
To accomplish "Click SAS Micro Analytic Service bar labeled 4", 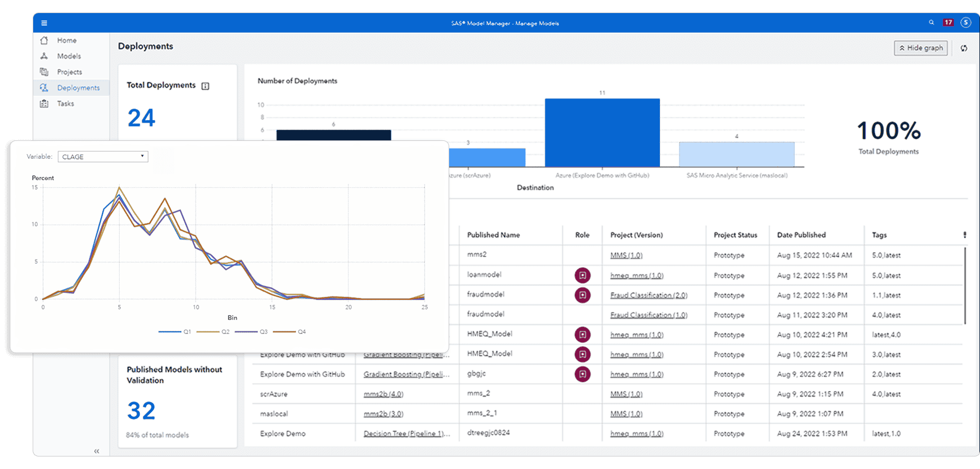I will 737,154.
